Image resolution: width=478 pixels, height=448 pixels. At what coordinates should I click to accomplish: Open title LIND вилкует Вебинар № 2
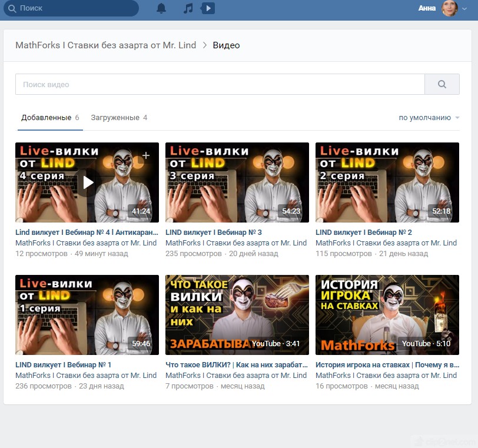(364, 232)
